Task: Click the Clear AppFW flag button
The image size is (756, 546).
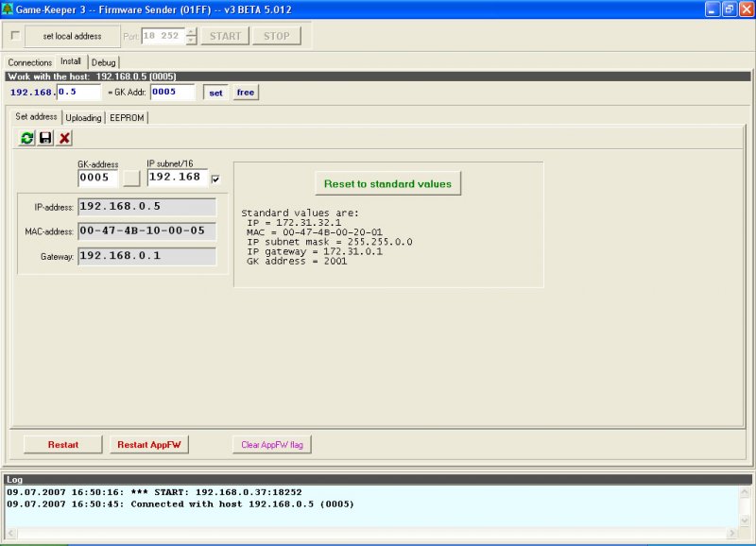Action: click(x=272, y=444)
